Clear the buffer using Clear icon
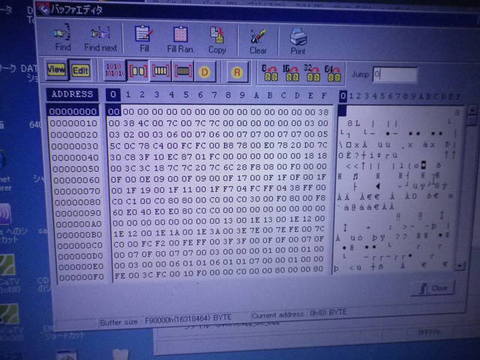Viewport: 480px width, 360px height. click(258, 42)
